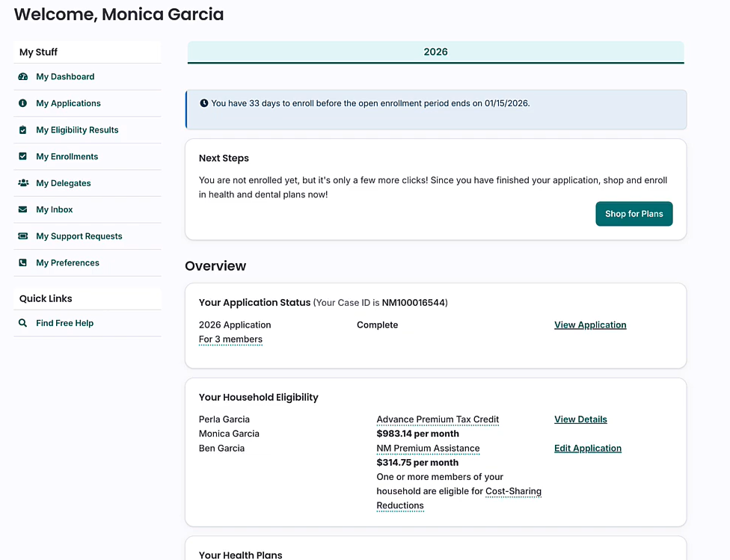Viewport: 730px width, 560px height.
Task: Click the My Enrollments checkmark icon
Action: pos(22,156)
